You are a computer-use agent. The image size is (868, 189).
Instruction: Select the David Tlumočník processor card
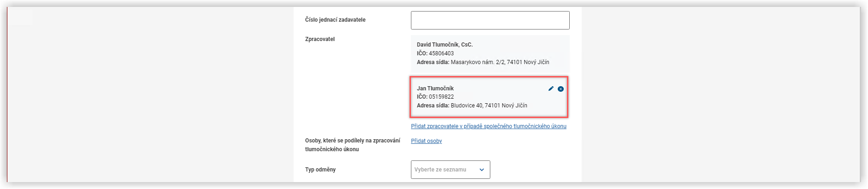point(490,53)
